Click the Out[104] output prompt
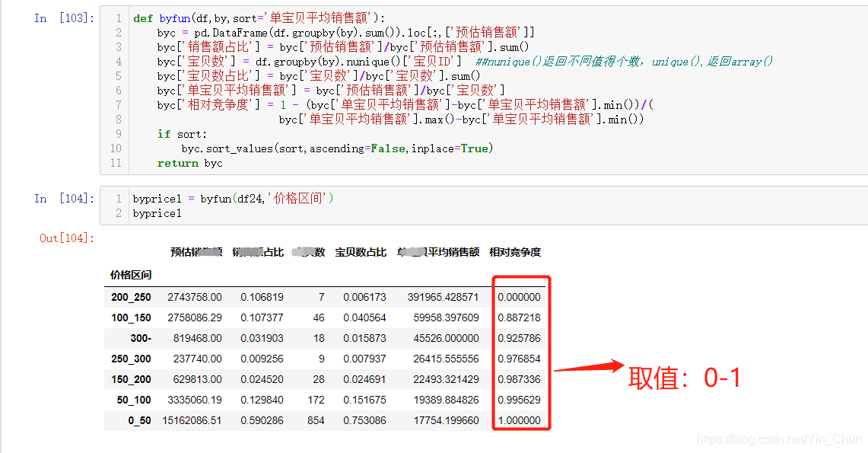 (x=67, y=238)
